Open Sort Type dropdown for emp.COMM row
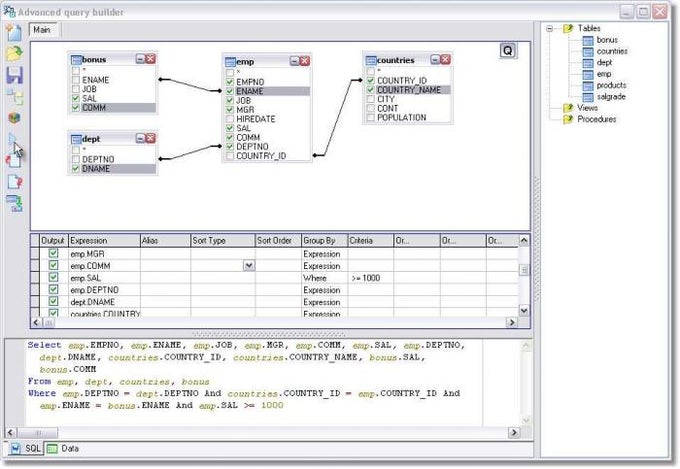 pyautogui.click(x=249, y=266)
